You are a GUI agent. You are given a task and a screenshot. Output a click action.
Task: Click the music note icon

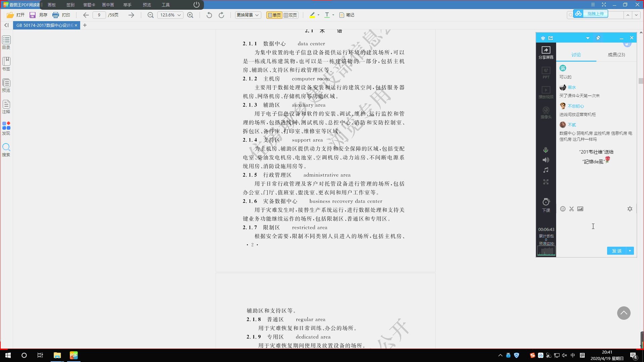546,170
